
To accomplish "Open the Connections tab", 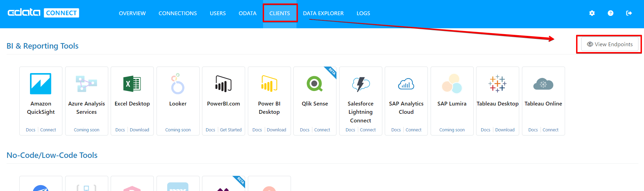I will (x=178, y=13).
